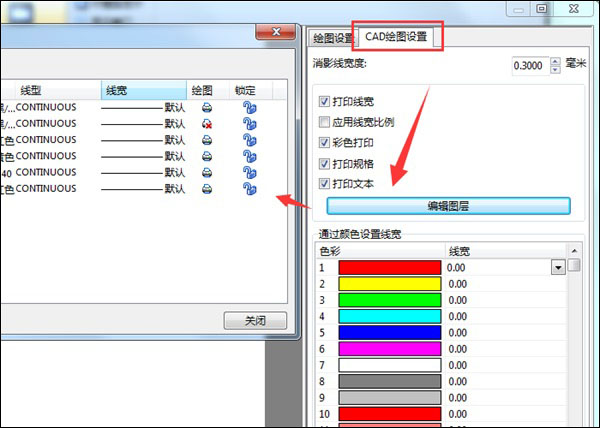
Task: Click 默认 line width in 黄色 layer row
Action: click(175, 156)
